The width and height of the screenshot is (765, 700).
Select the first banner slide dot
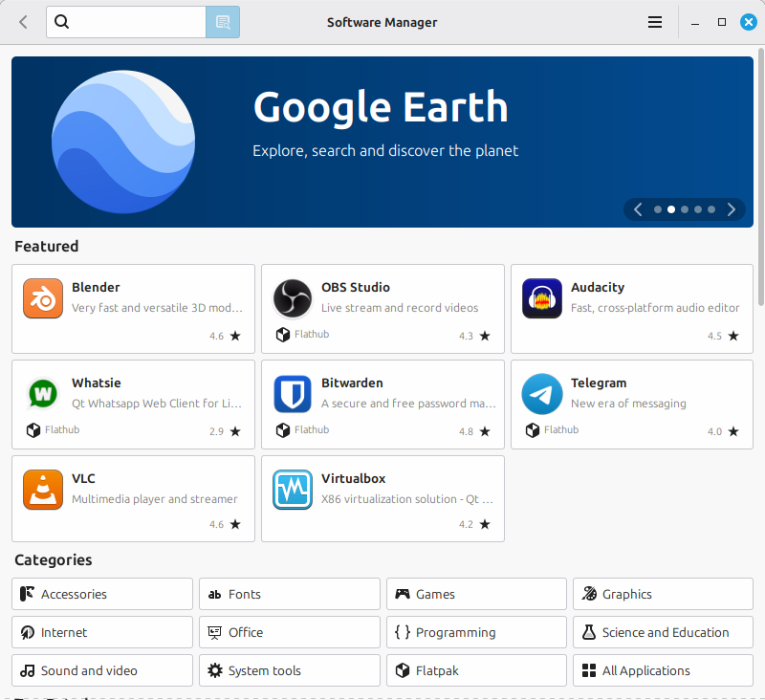point(658,209)
